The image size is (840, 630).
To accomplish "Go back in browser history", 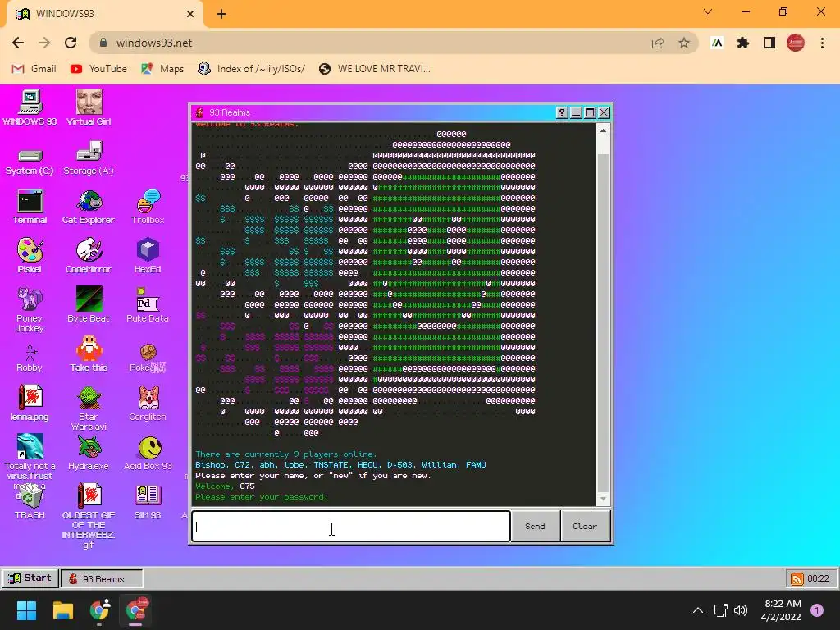I will (x=18, y=43).
